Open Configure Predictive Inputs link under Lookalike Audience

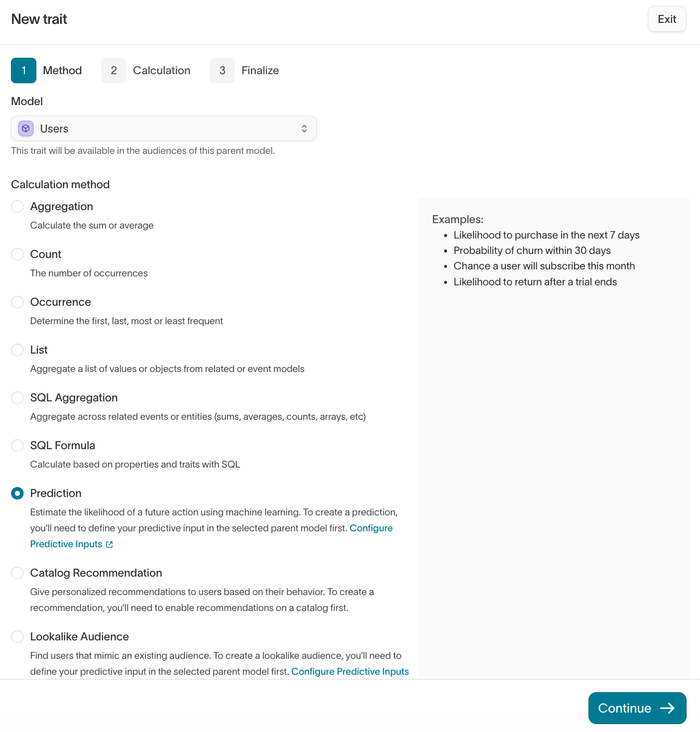pyautogui.click(x=350, y=671)
